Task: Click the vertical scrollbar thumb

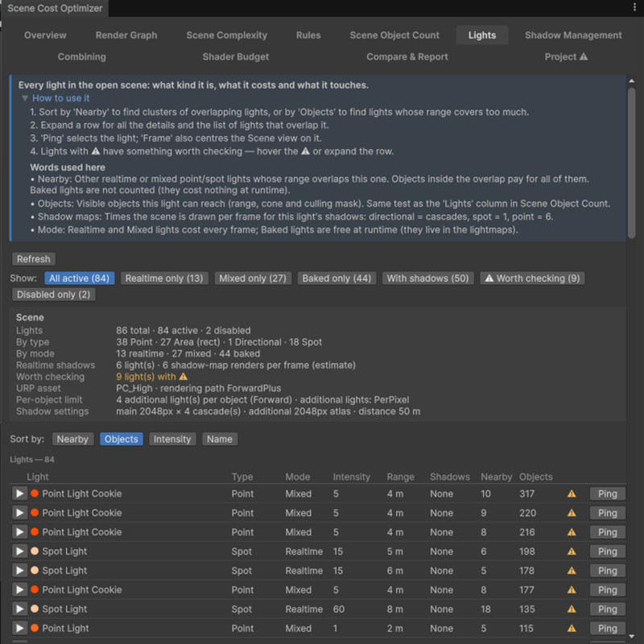Action: [x=632, y=163]
